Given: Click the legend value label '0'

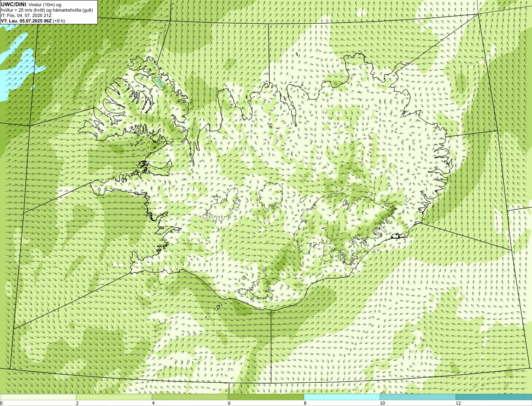Looking at the screenshot, I should click(x=2, y=403).
